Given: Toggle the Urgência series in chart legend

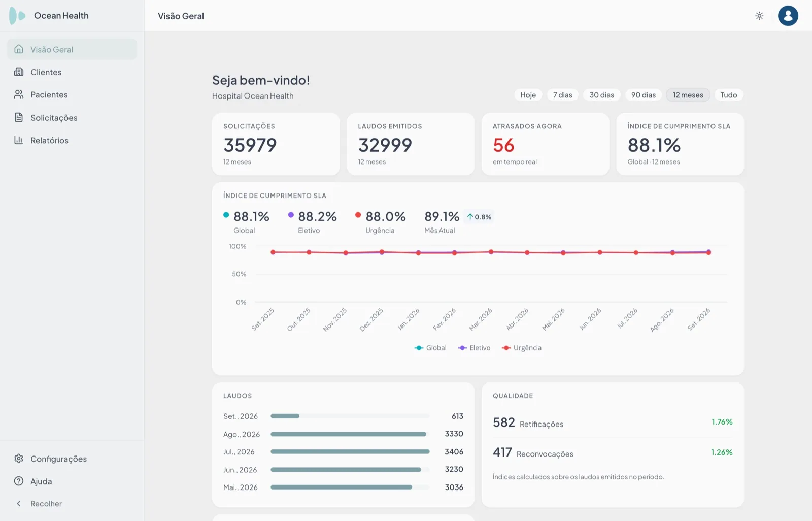Looking at the screenshot, I should [521, 348].
